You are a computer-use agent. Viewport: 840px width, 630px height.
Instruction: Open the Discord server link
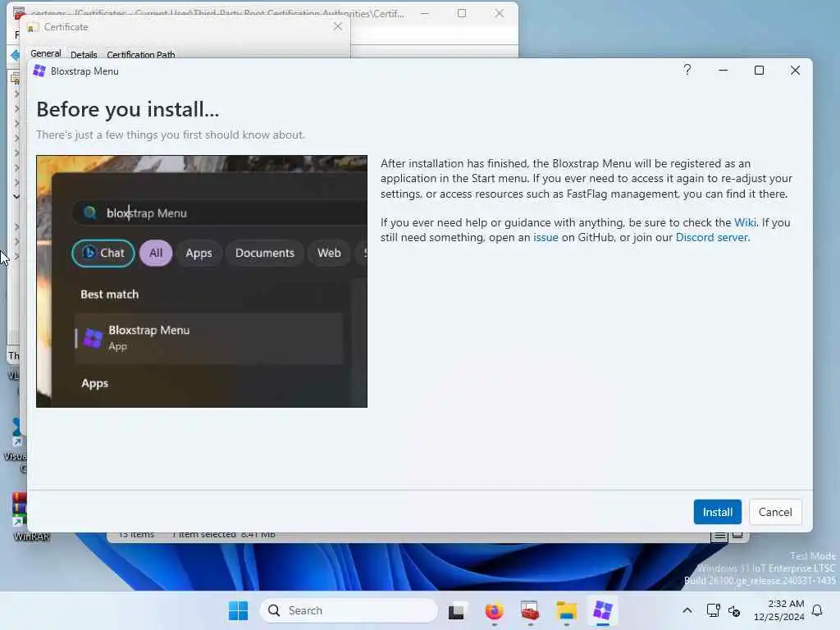711,237
